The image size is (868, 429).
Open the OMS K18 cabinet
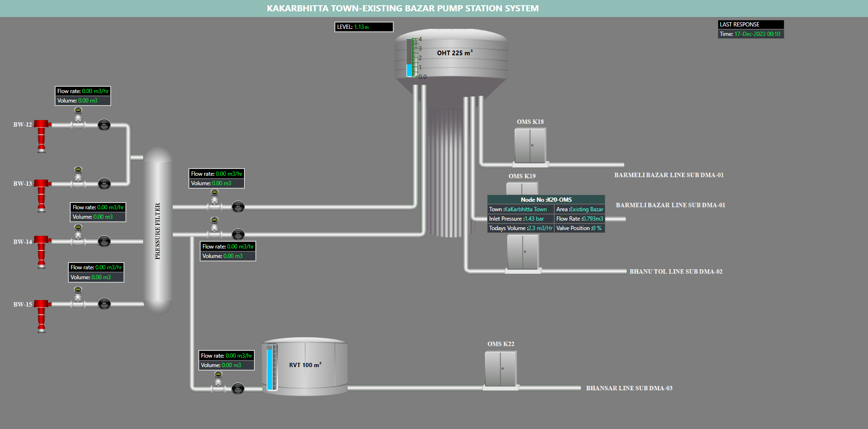(x=530, y=146)
